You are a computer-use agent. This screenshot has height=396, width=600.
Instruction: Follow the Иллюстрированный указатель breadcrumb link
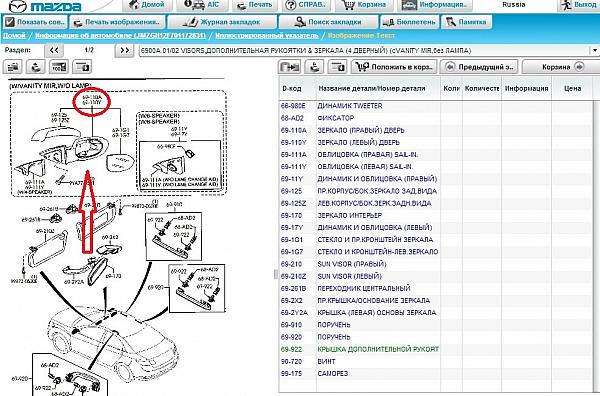pyautogui.click(x=267, y=36)
